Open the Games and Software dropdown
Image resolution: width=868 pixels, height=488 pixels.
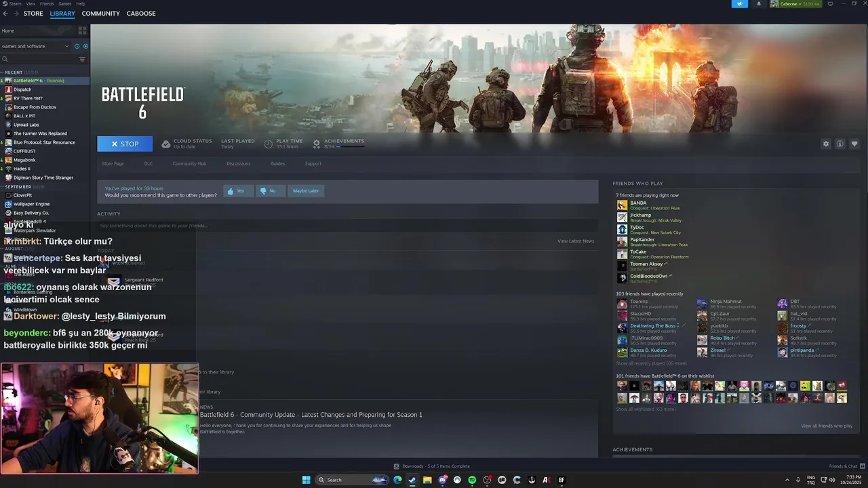point(35,46)
